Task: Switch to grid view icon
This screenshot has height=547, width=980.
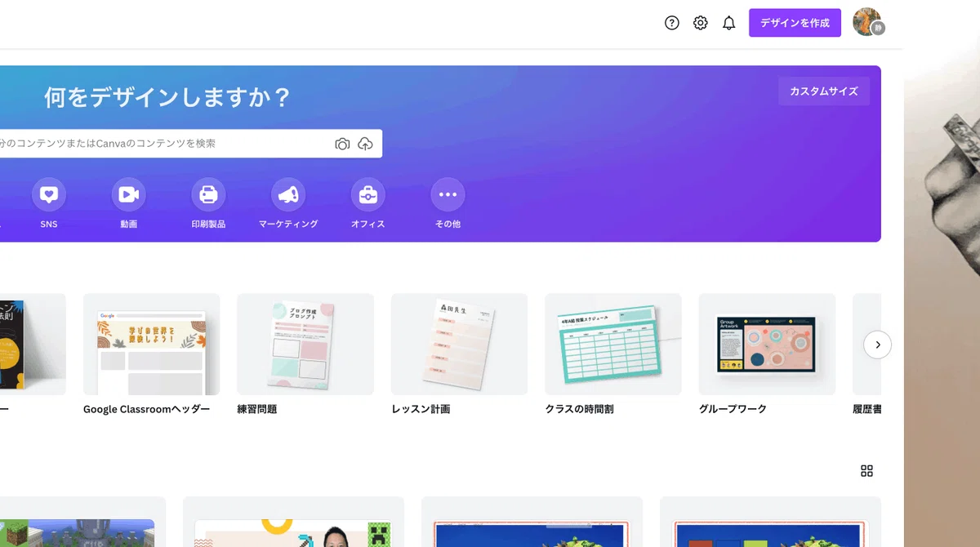Action: [867, 471]
